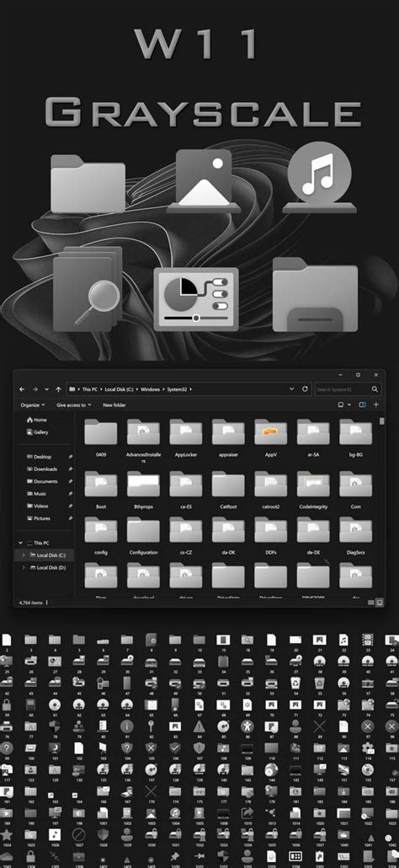Toggle the preview pane button
This screenshot has width=399, height=868.
tap(363, 405)
